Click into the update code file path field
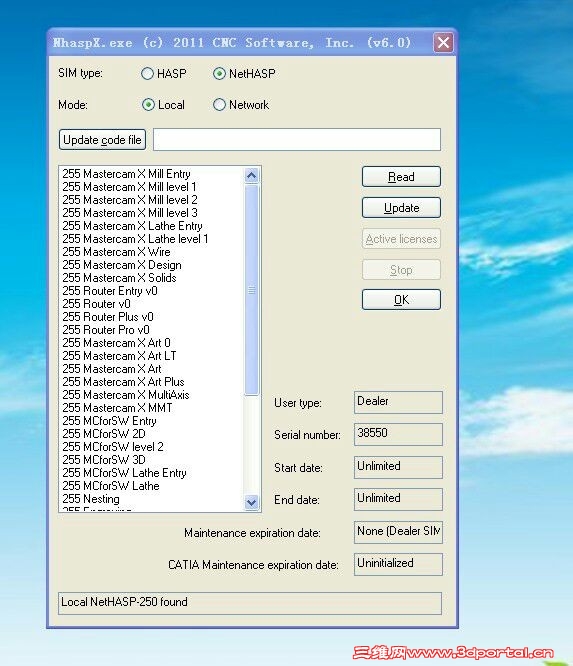The width and height of the screenshot is (573, 666). click(x=297, y=139)
